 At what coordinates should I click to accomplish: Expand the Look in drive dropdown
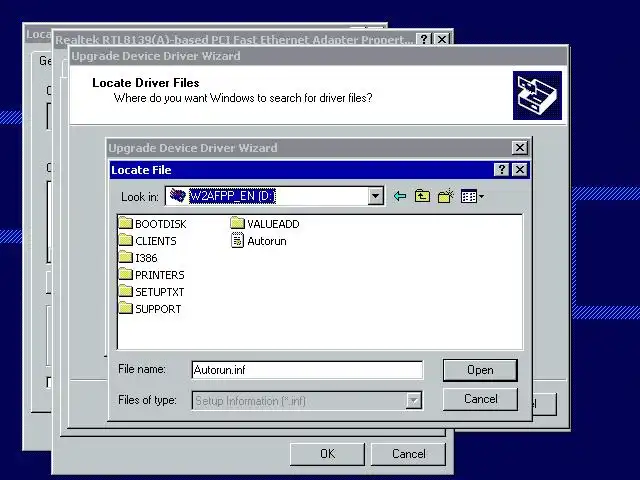pos(376,196)
